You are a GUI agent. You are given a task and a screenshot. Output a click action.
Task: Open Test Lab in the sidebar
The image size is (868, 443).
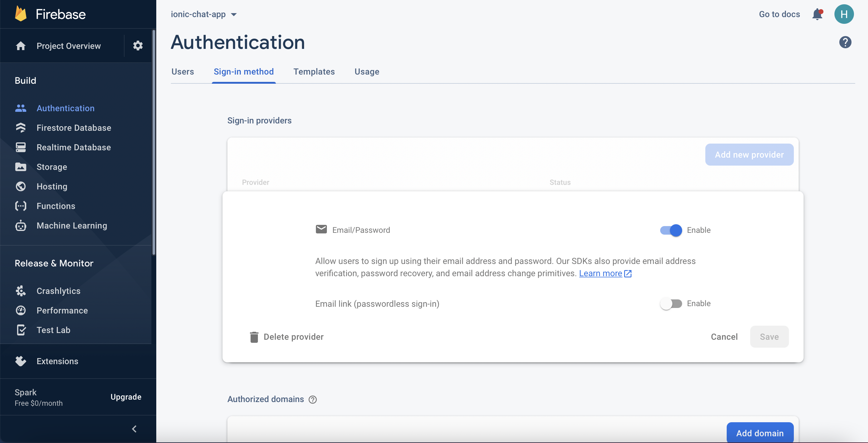pyautogui.click(x=54, y=330)
